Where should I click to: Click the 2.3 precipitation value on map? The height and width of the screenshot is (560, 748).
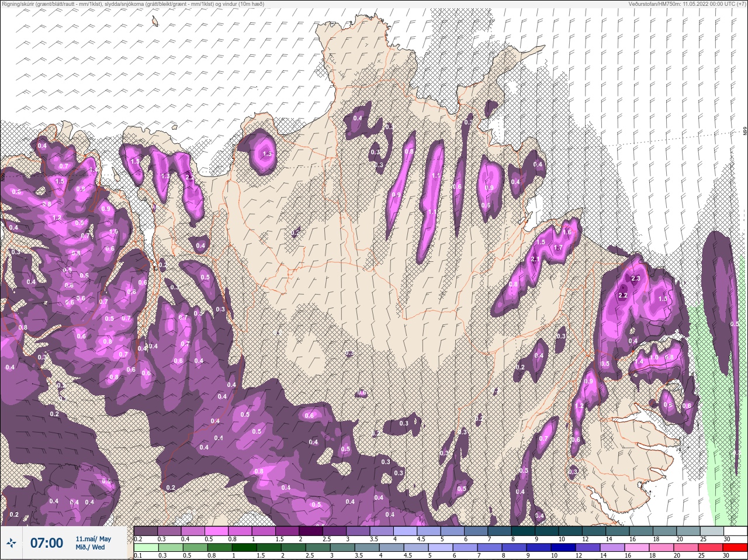[x=636, y=279]
